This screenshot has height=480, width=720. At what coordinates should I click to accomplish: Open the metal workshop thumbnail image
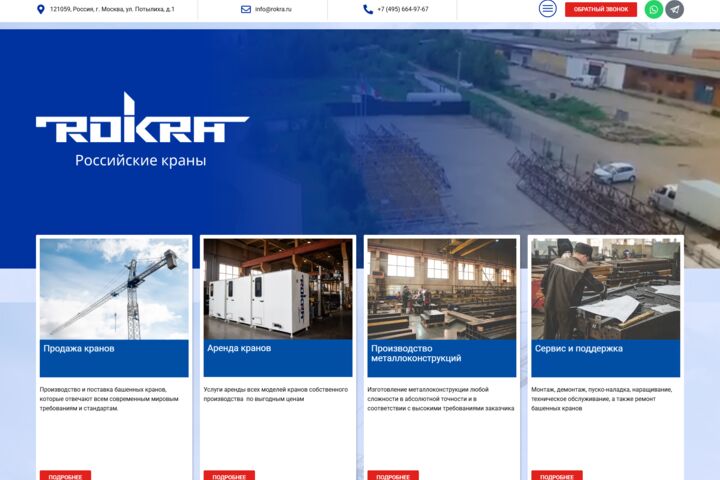click(442, 289)
